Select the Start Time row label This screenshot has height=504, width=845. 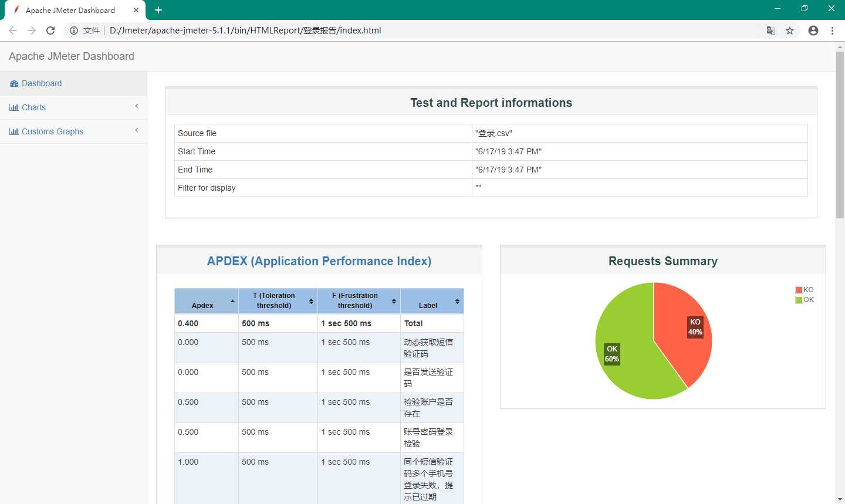pos(197,151)
